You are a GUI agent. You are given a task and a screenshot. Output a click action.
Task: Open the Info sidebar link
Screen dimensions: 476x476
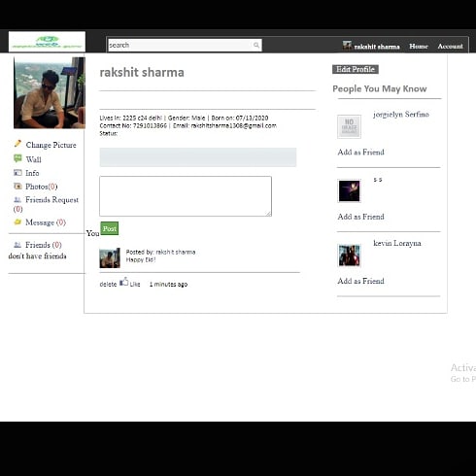(32, 173)
